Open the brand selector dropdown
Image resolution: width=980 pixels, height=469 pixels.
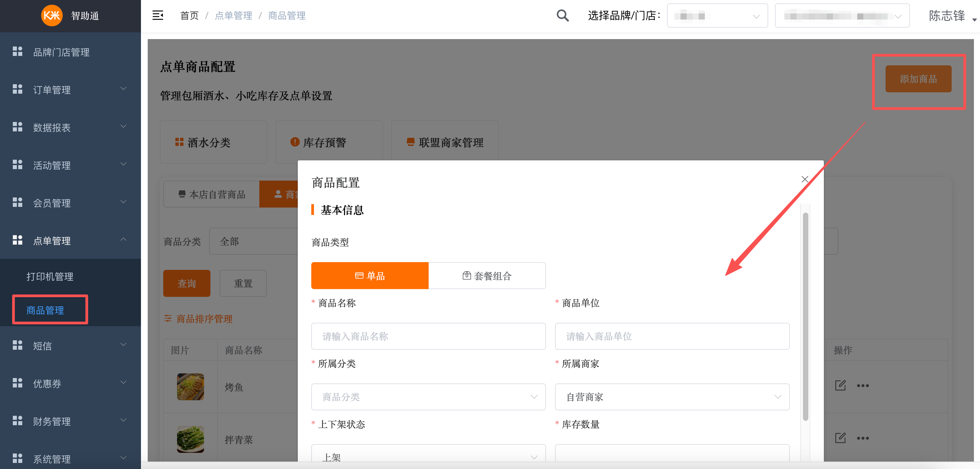click(x=717, y=16)
